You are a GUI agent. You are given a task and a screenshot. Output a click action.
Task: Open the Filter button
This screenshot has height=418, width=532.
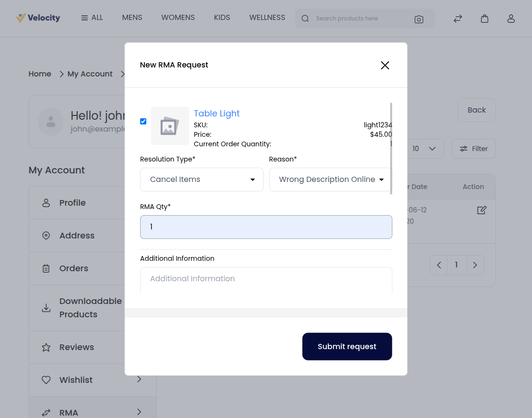tap(474, 149)
